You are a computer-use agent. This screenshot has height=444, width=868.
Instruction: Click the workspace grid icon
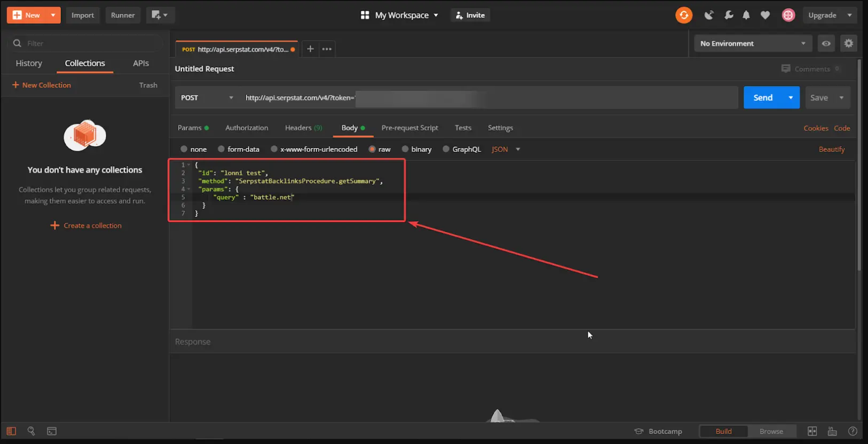click(365, 15)
